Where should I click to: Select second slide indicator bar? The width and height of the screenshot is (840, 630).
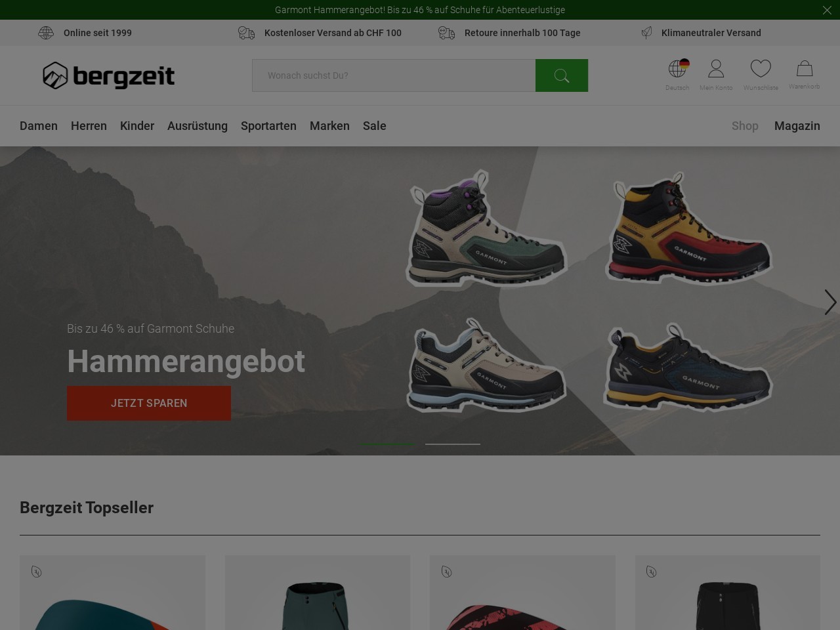[453, 444]
